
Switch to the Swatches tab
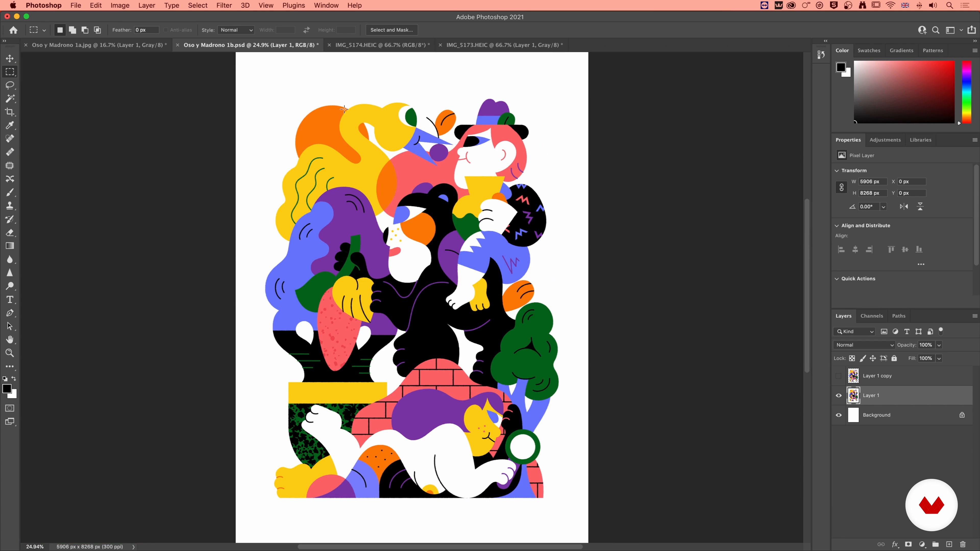coord(869,50)
